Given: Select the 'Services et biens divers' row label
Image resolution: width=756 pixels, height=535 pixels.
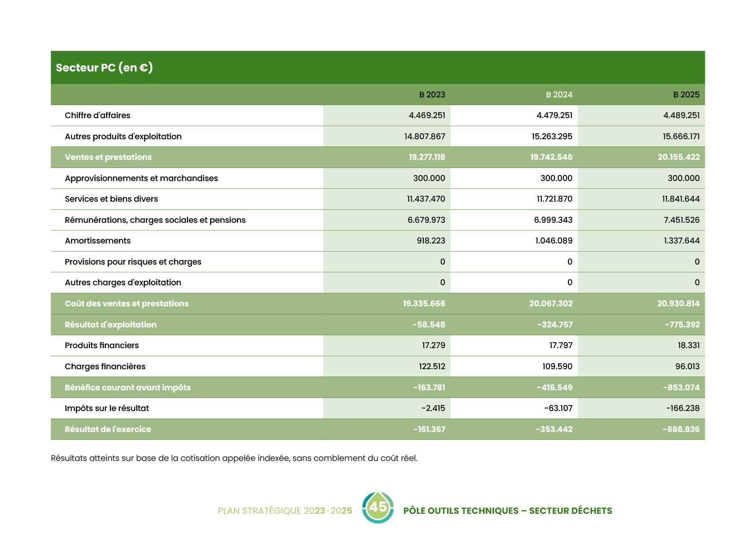Looking at the screenshot, I should point(111,199).
